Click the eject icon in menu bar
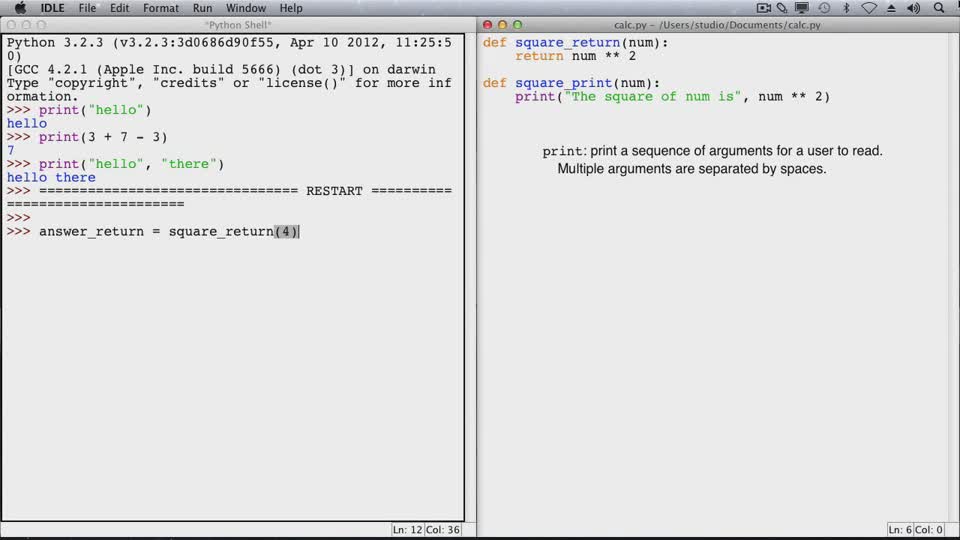The image size is (960, 540). [891, 8]
